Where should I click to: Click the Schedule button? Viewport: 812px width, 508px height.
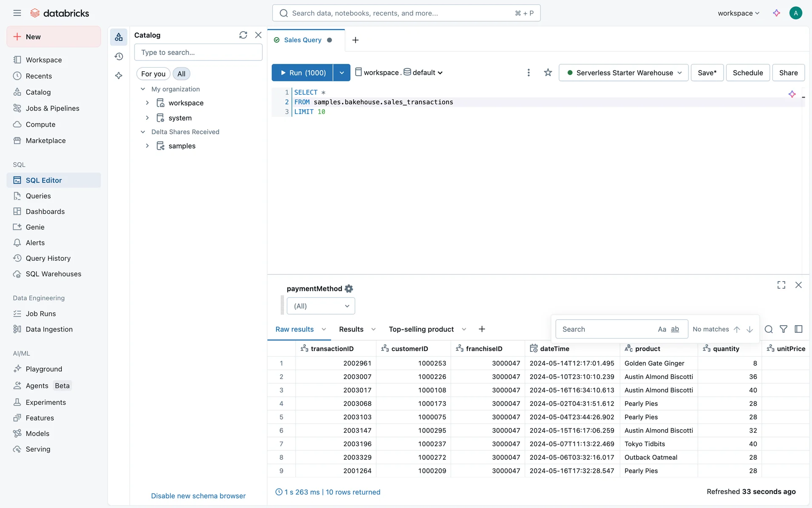747,73
